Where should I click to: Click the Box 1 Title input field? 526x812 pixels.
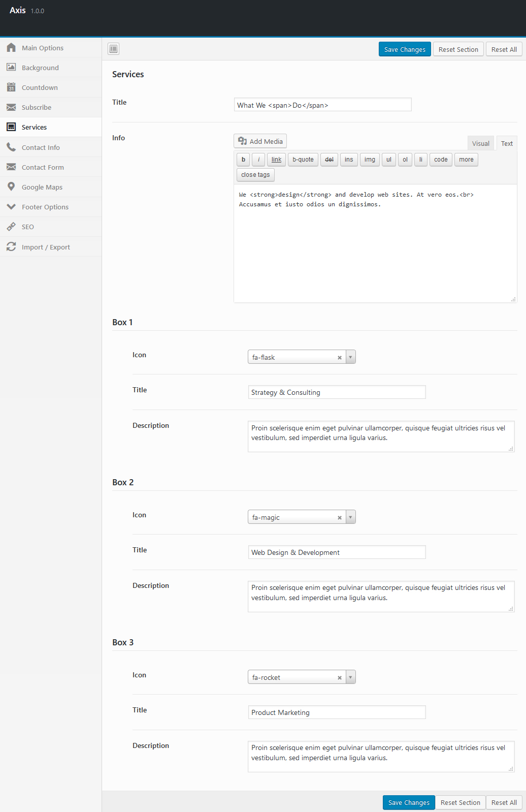coord(337,392)
